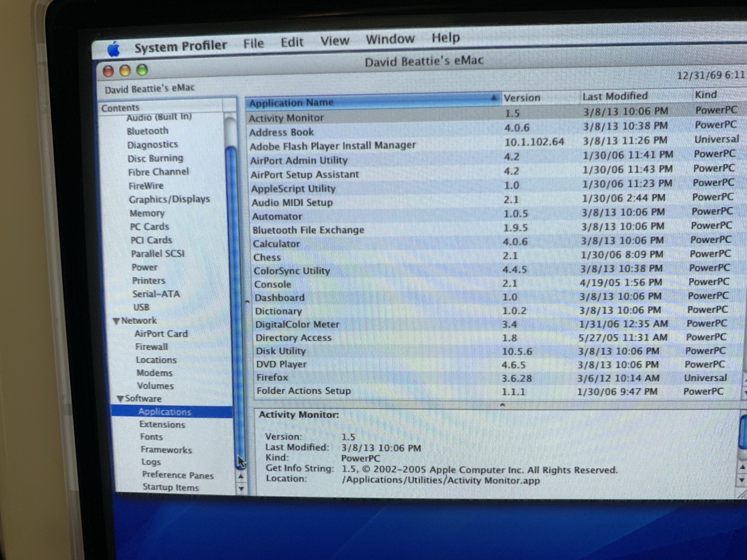The width and height of the screenshot is (747, 560).
Task: Select Extensions under Software
Action: 162,425
